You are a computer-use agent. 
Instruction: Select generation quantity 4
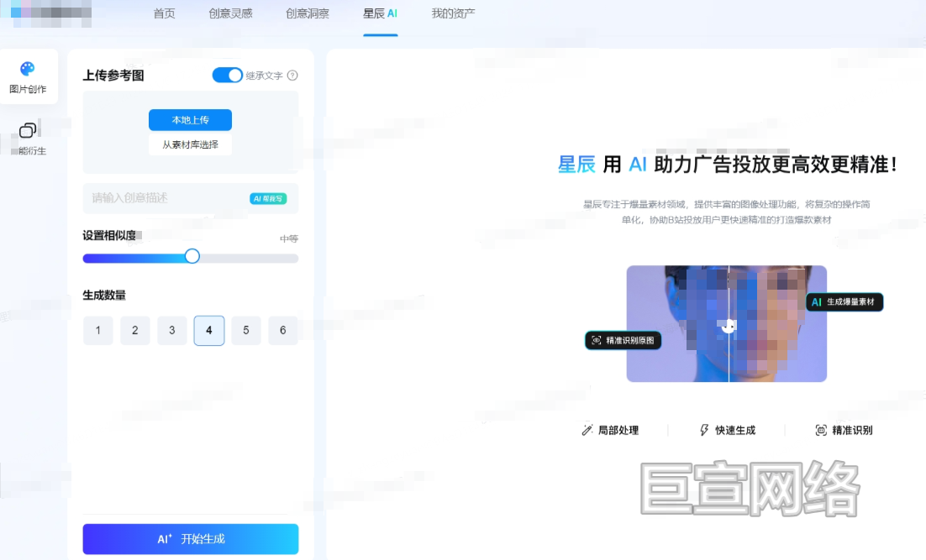tap(209, 331)
